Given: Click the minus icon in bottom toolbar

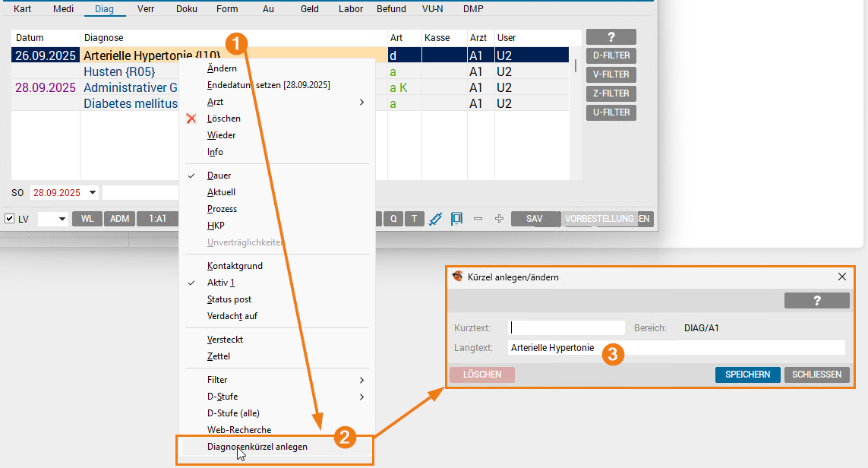Looking at the screenshot, I should tap(478, 219).
